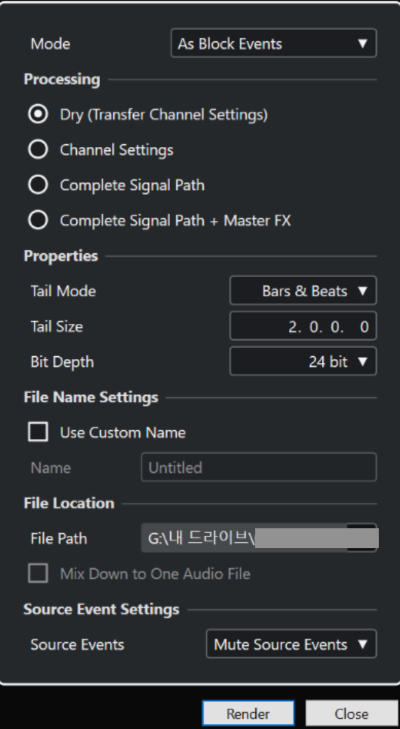Screen dimensions: 400x729
Task: Open the Mode dropdown arrow
Action: pyautogui.click(x=363, y=43)
